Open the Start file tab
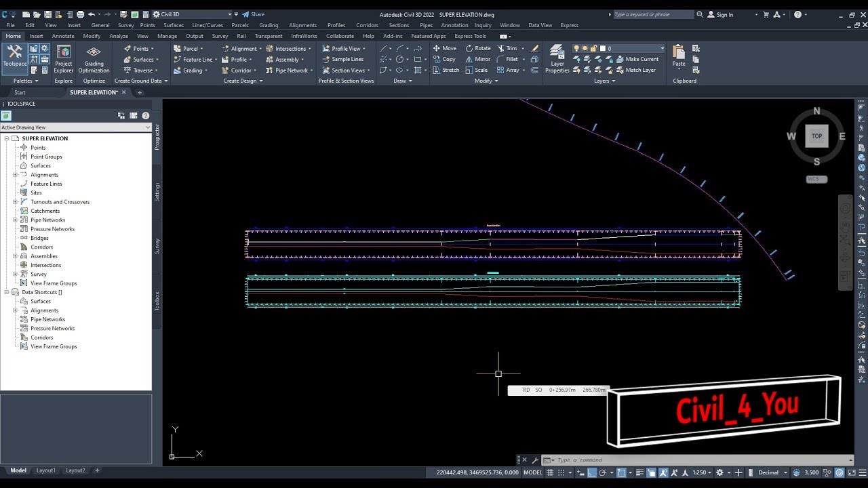Screen dimensions: 868x488 pos(20,92)
